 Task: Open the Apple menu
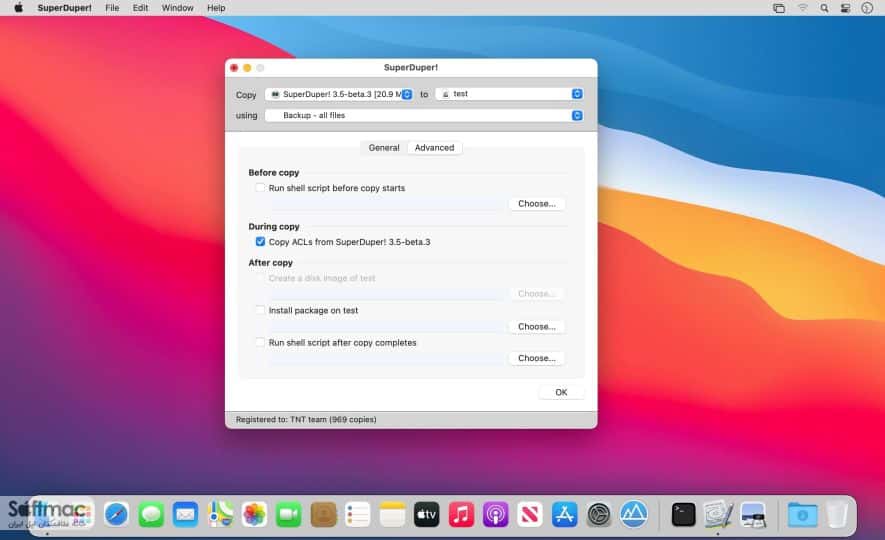(x=18, y=8)
